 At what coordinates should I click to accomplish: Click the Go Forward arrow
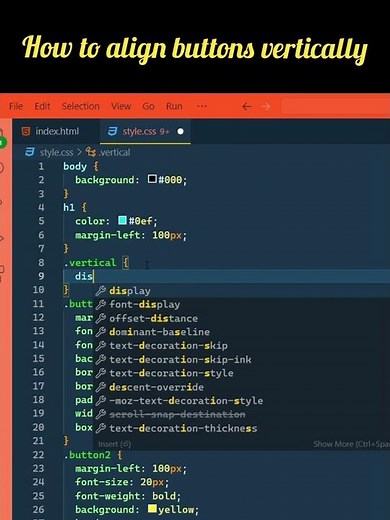(x=266, y=107)
